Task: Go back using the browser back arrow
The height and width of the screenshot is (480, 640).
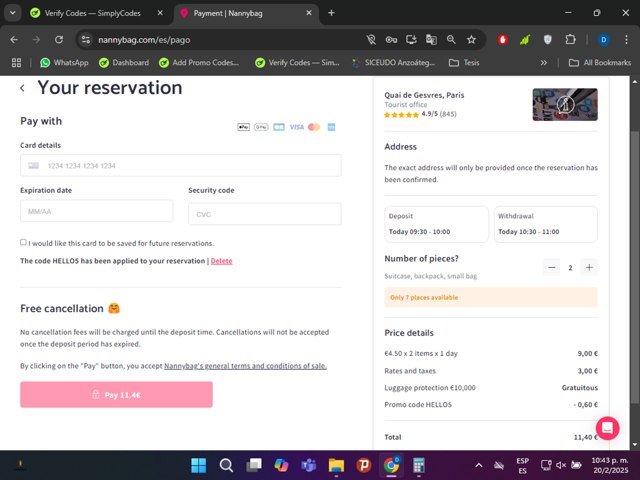Action: (14, 40)
